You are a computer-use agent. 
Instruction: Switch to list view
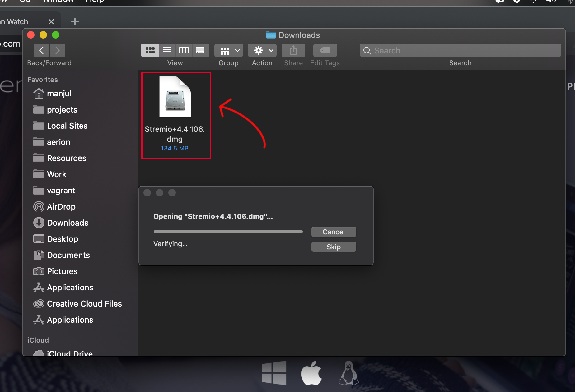(x=167, y=50)
